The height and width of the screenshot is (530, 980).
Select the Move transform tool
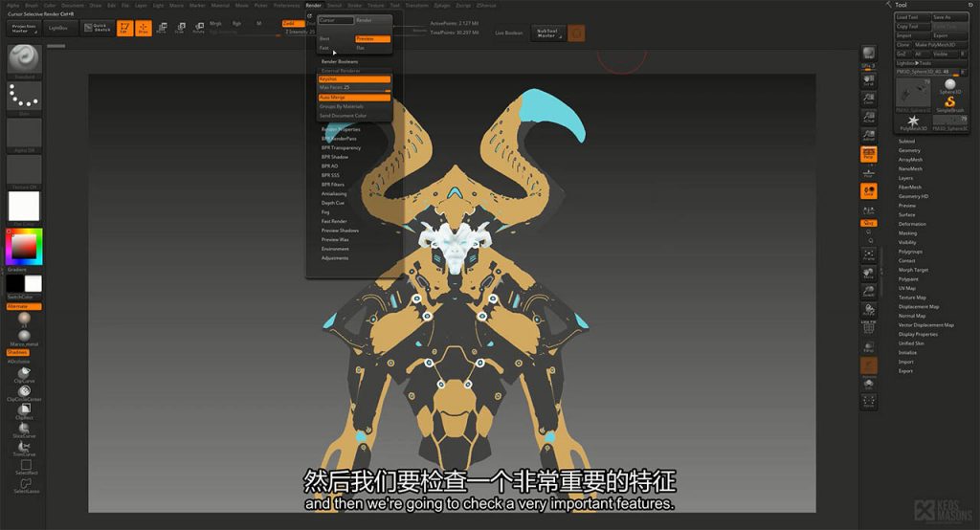[161, 28]
